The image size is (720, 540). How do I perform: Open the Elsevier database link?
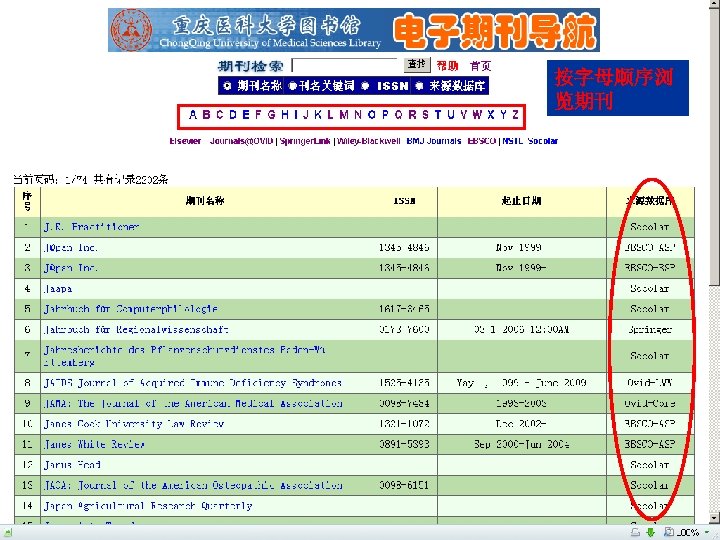coord(185,141)
